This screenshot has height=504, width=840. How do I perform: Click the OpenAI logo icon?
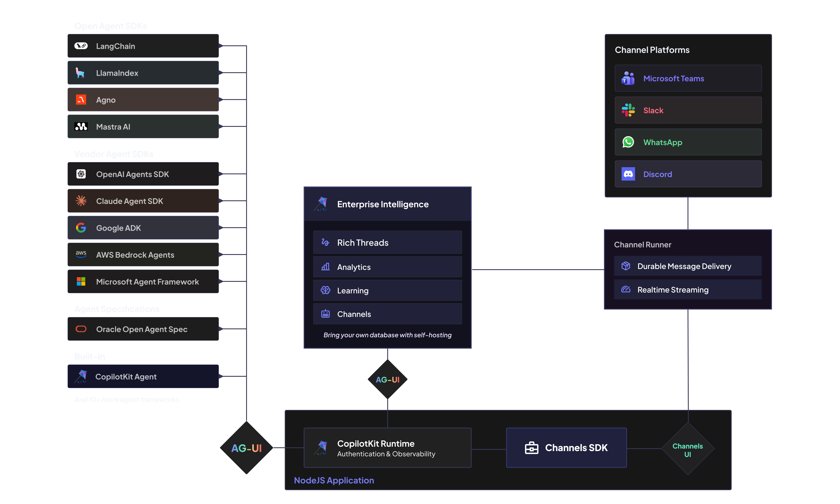(81, 174)
